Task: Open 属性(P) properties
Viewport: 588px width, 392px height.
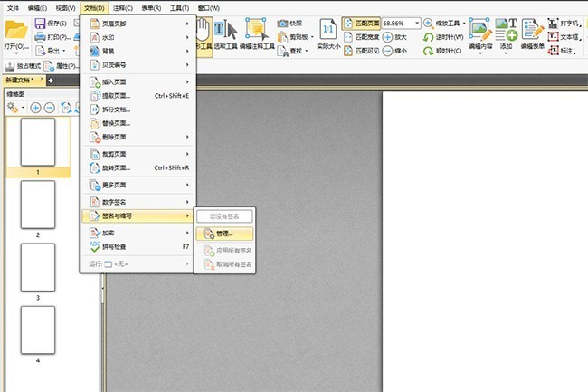Action: [62, 66]
